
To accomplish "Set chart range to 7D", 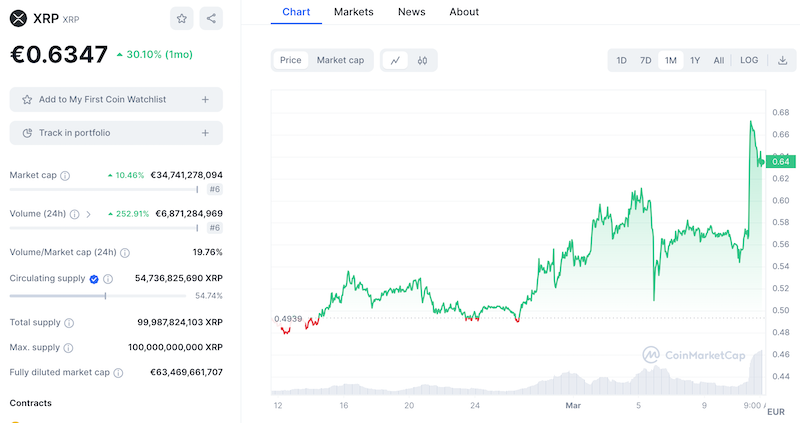I will point(646,60).
